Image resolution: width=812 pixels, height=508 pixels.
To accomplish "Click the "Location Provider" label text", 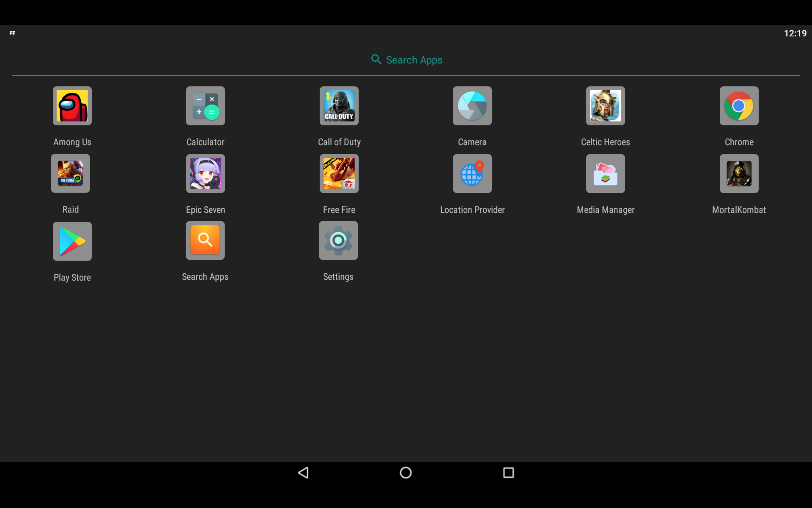I will [473, 210].
